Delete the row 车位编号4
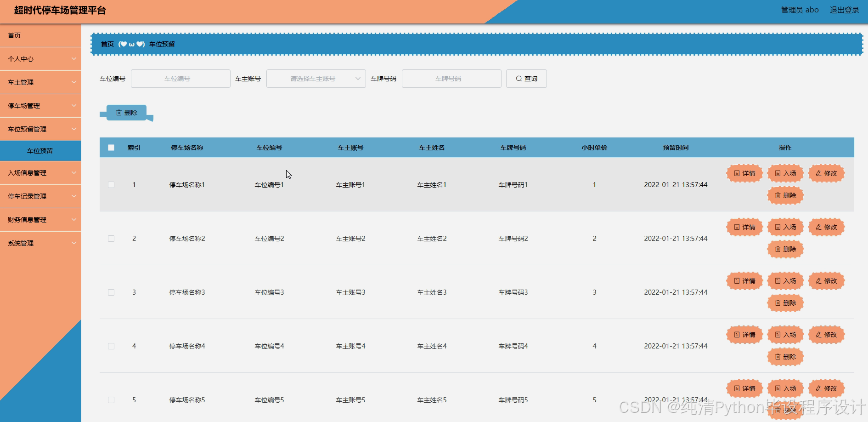Viewport: 868px width, 422px height. click(x=785, y=357)
